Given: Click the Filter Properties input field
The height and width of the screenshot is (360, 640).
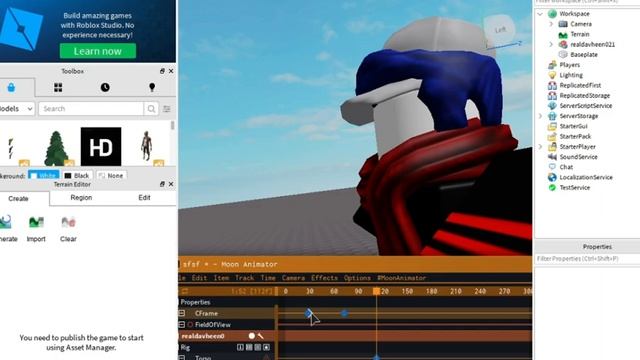Looking at the screenshot, I should point(587,259).
